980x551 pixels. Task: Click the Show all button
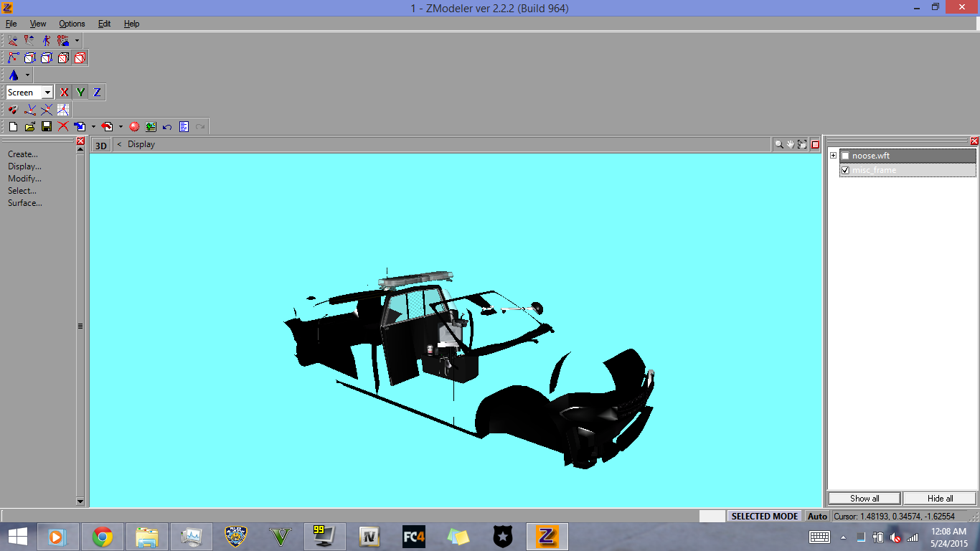864,499
